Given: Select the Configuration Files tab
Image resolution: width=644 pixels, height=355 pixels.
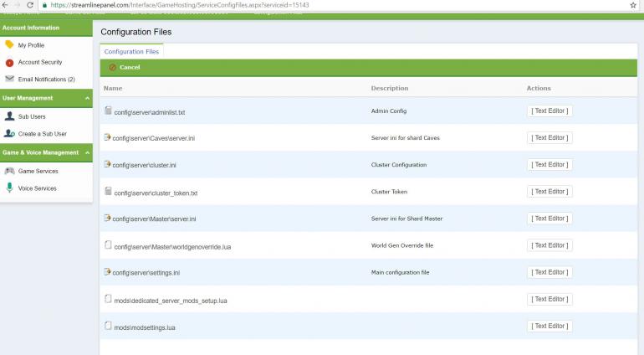Looking at the screenshot, I should [x=131, y=51].
